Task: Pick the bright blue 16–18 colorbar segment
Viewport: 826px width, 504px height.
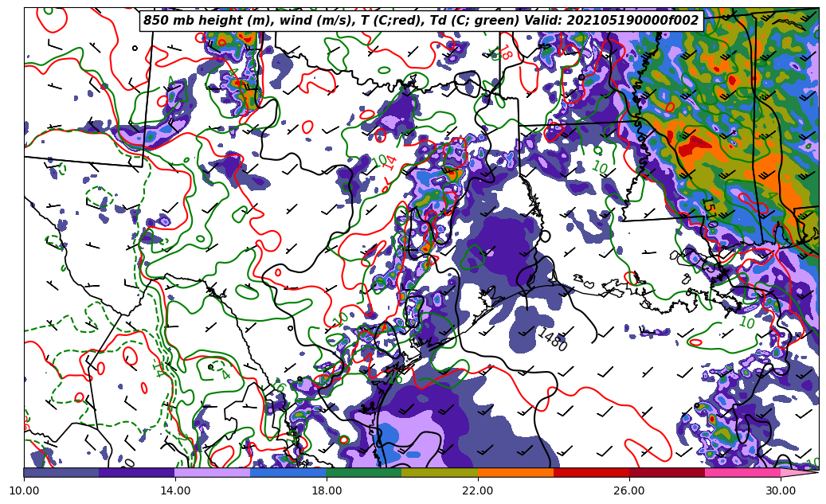Action: [x=288, y=472]
